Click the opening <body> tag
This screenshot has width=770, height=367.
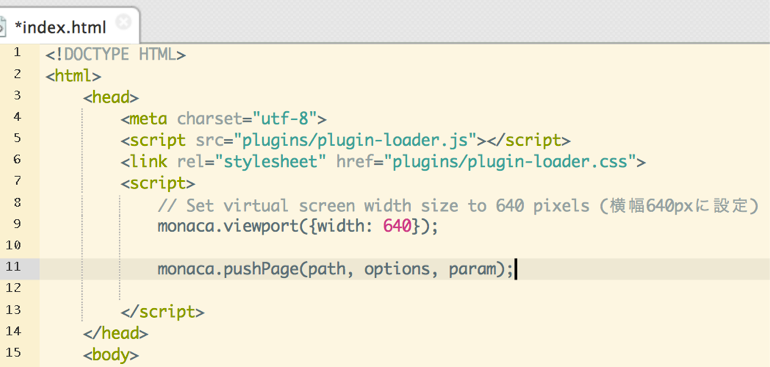click(x=111, y=355)
